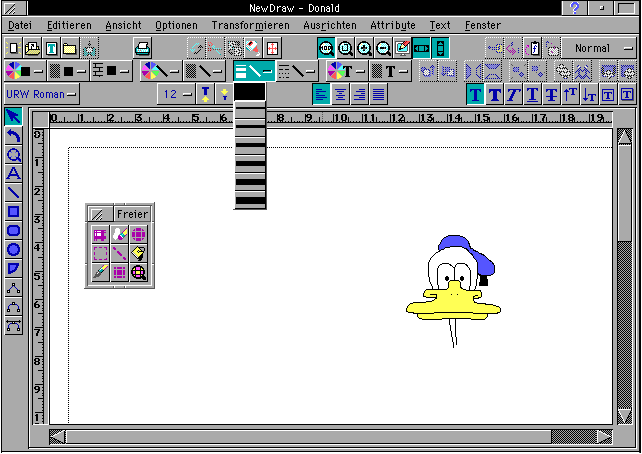This screenshot has width=642, height=454.
Task: Open the Transformieren menu
Action: (251, 25)
